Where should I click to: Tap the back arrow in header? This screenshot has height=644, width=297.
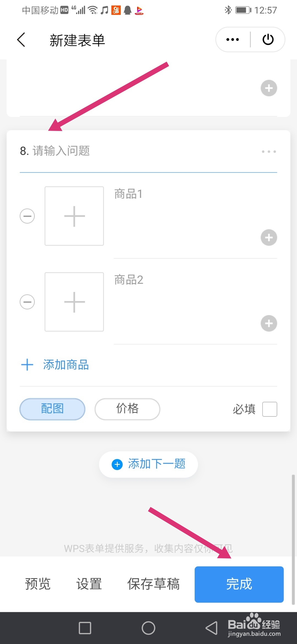(x=21, y=40)
